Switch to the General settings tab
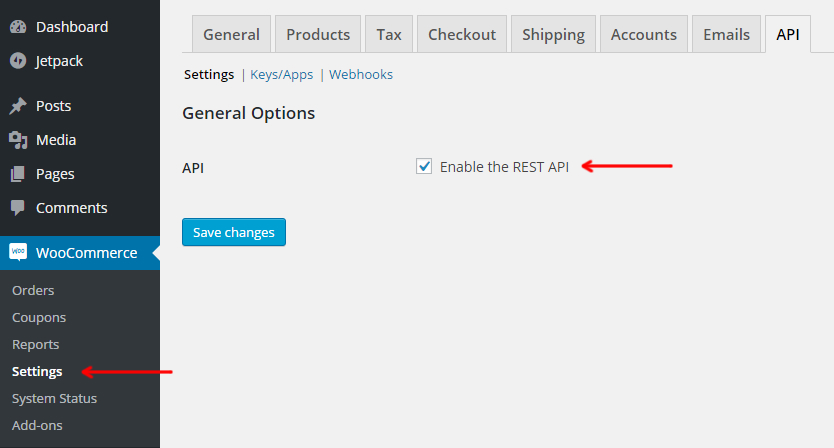This screenshot has height=448, width=834. tap(231, 35)
